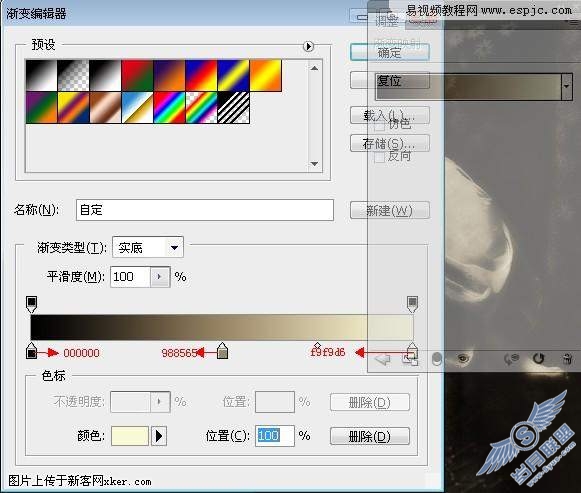Open the presets flyout menu arrow
The width and height of the screenshot is (581, 493).
308,46
